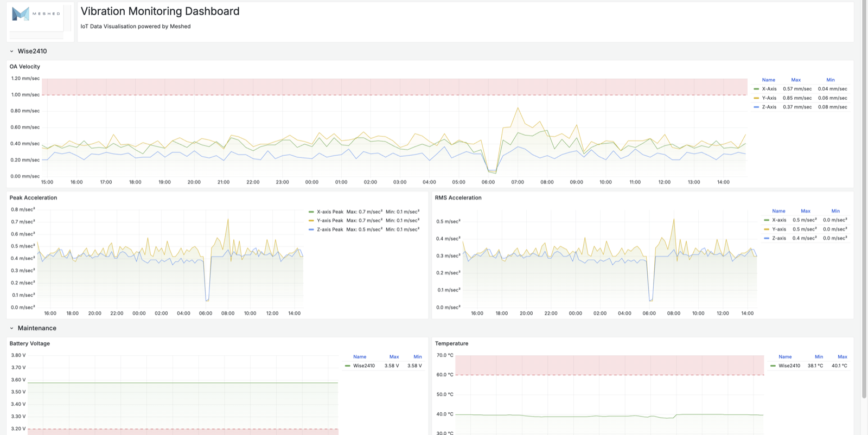Toggle Y-Axis series in OA Velocity legend

tap(769, 98)
